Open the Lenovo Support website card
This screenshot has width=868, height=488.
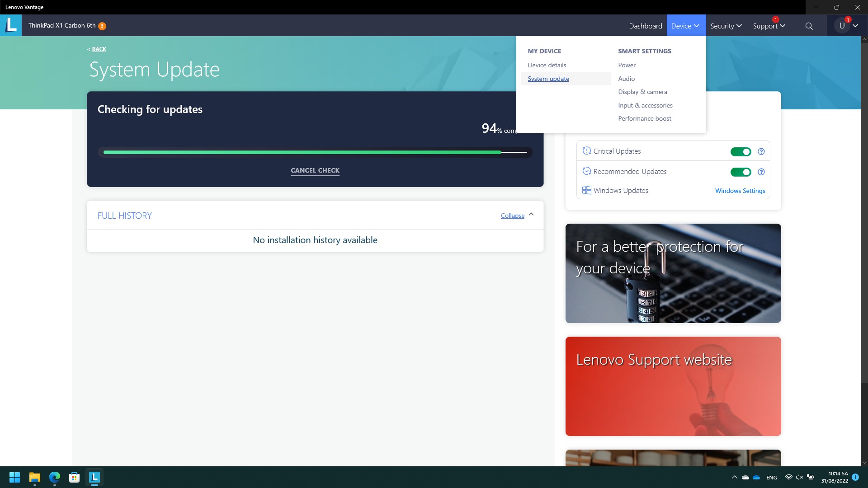[673, 386]
